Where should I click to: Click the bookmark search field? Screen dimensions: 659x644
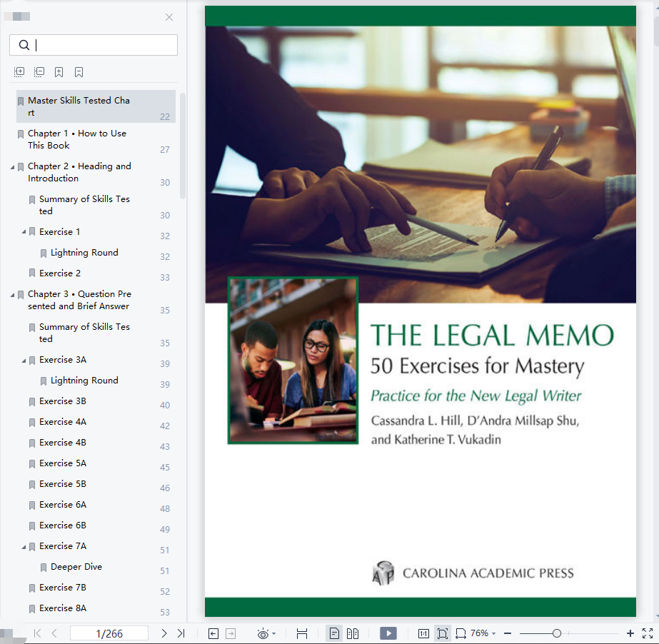click(94, 45)
